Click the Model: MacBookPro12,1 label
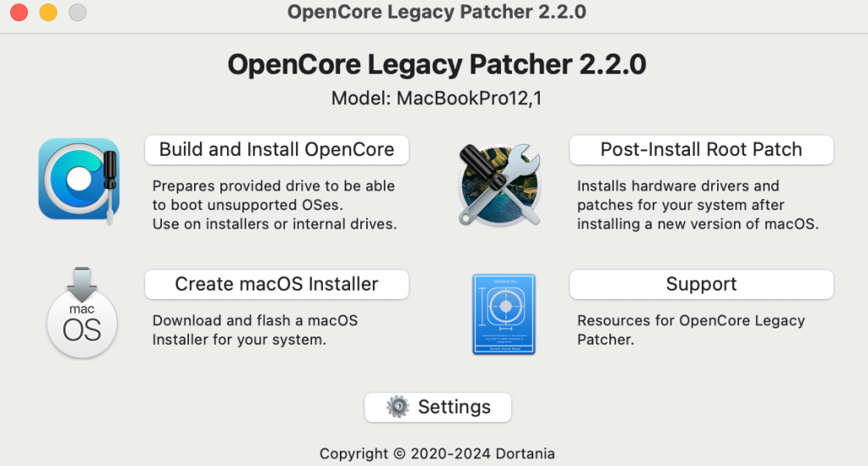This screenshot has width=868, height=466. pyautogui.click(x=437, y=98)
